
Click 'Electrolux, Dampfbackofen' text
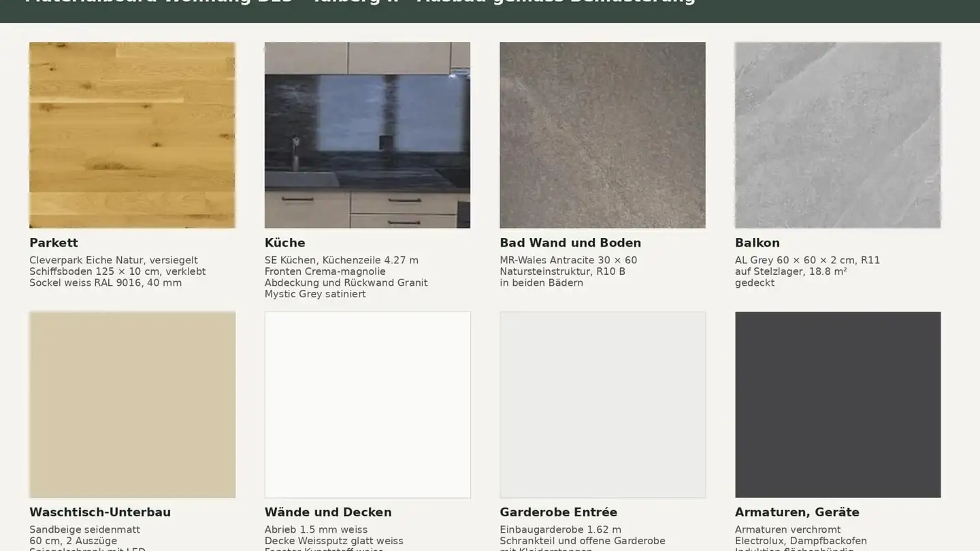[x=801, y=541]
